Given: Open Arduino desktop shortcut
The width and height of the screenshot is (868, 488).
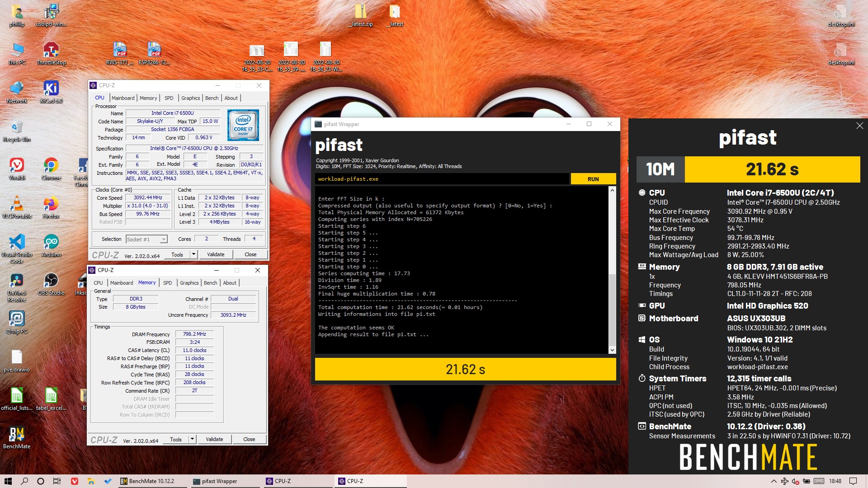Looking at the screenshot, I should click(51, 245).
